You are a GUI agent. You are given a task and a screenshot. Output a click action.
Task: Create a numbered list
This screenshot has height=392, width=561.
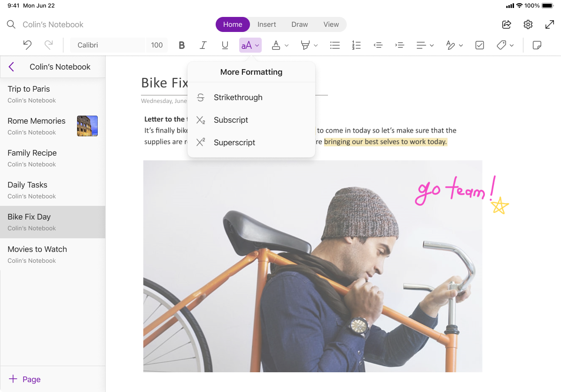356,45
